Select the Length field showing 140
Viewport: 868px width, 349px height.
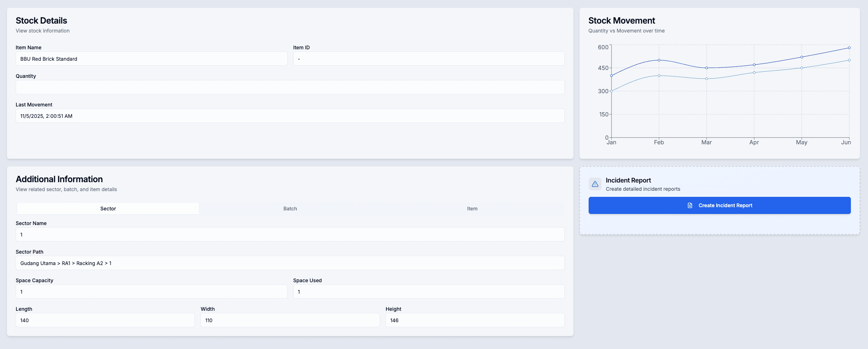pos(105,320)
